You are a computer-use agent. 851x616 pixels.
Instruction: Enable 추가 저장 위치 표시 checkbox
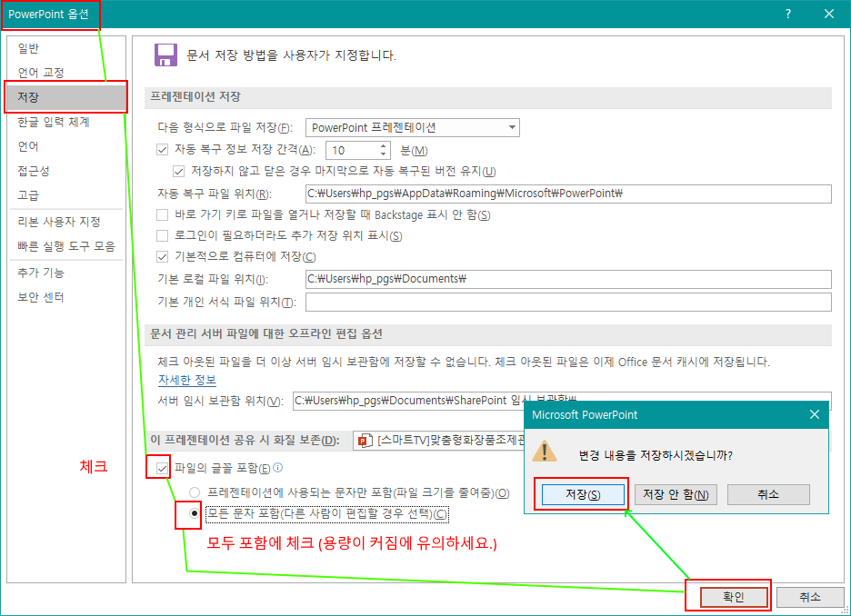[x=162, y=235]
